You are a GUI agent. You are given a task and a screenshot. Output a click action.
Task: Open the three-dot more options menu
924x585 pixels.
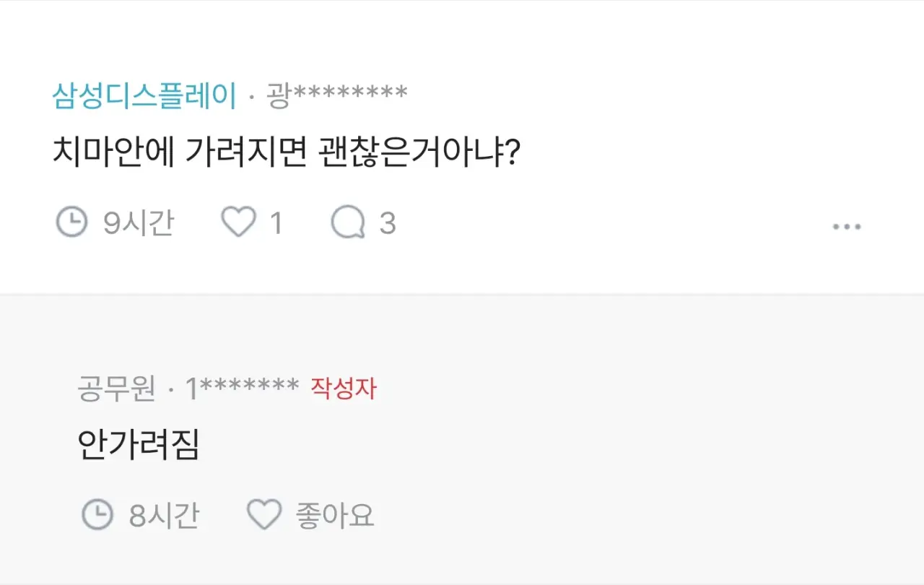coord(847,226)
